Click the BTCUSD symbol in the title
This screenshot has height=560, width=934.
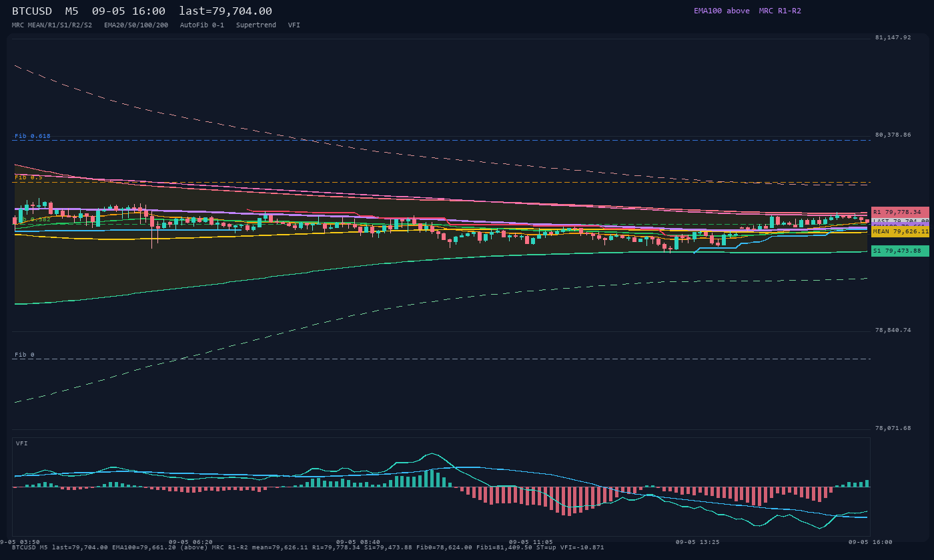click(32, 11)
